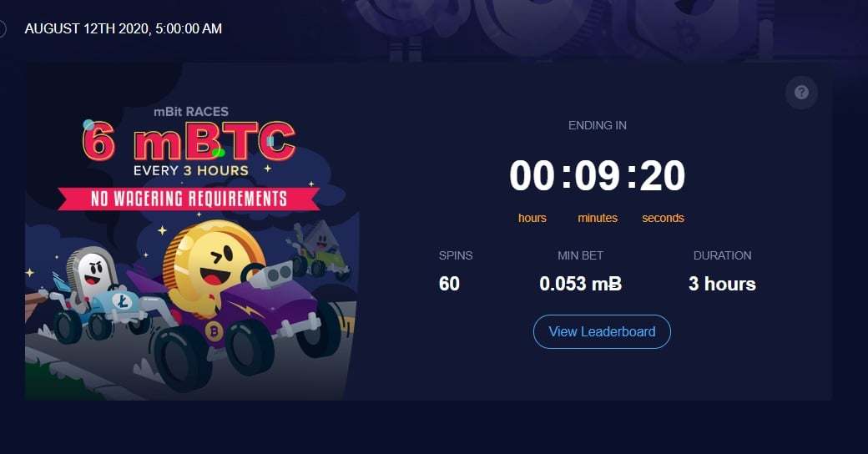This screenshot has height=454, width=868.
Task: Click the question mark help icon
Action: 801,93
